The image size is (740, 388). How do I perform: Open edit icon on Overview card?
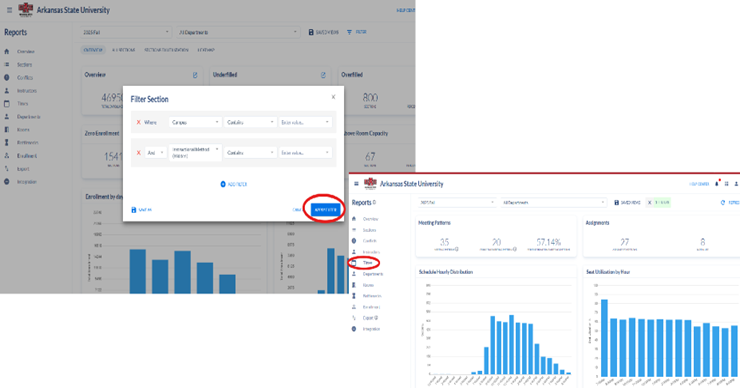[195, 75]
